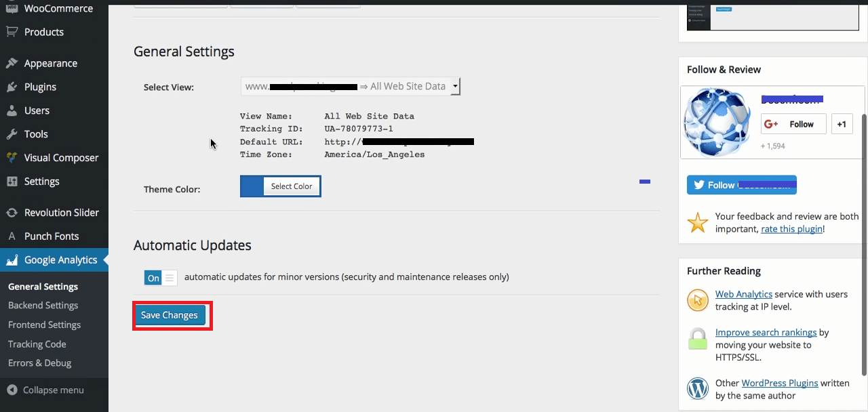
Task: Click the '+ 1,594' follower count
Action: pyautogui.click(x=773, y=146)
